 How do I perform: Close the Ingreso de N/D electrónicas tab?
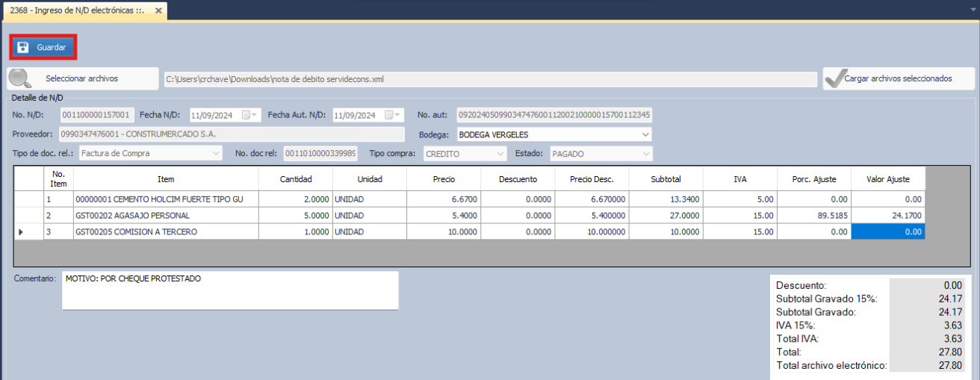(x=158, y=10)
